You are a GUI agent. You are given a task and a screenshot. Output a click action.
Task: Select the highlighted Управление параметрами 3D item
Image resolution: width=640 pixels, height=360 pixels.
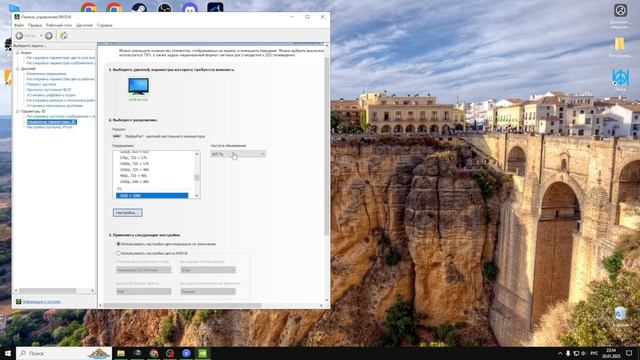pyautogui.click(x=51, y=122)
